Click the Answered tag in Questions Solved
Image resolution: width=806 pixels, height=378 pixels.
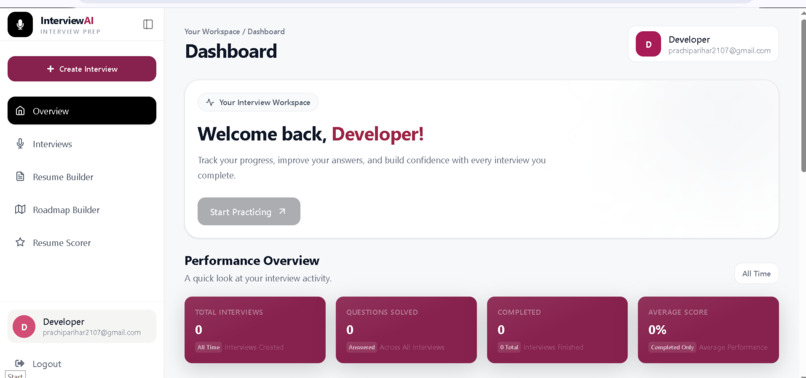coord(361,347)
